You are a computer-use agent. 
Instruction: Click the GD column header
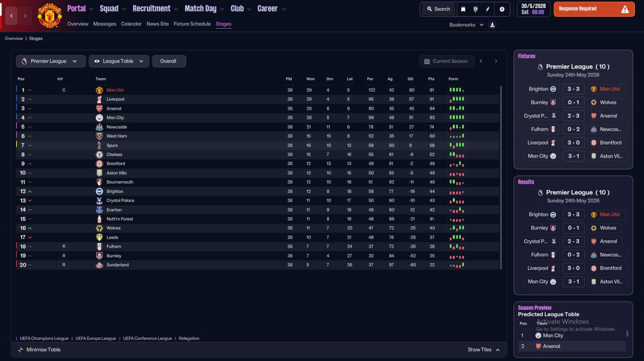click(x=412, y=79)
